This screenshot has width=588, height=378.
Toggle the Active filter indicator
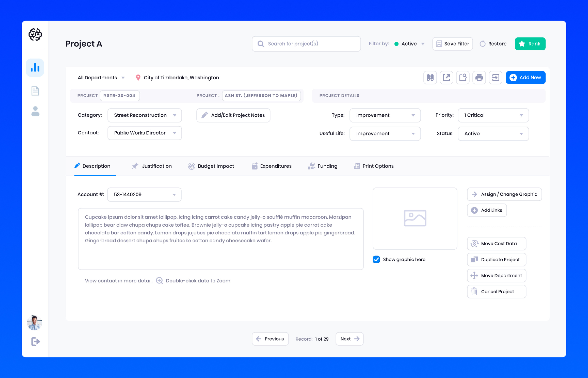[x=396, y=44]
